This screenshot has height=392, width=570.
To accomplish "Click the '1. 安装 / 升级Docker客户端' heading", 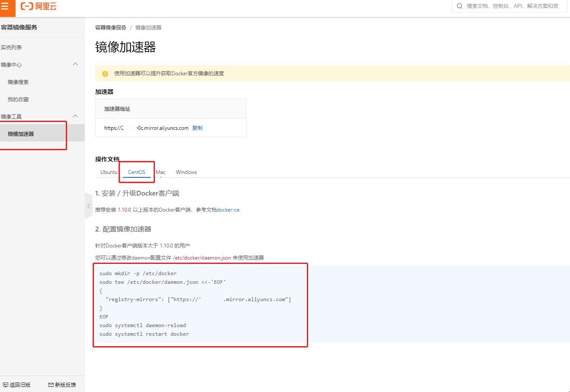I will coord(137,193).
